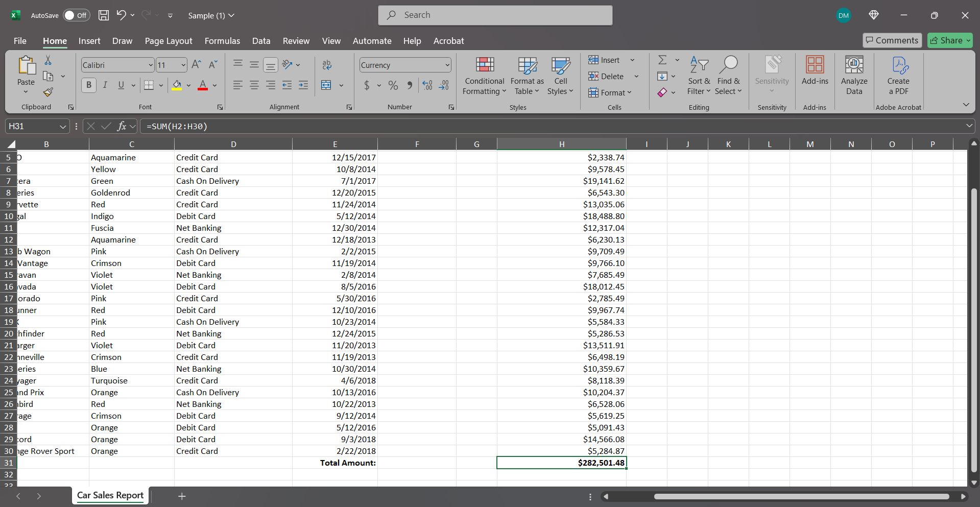Toggle Underline formatting
980x507 pixels.
point(121,85)
